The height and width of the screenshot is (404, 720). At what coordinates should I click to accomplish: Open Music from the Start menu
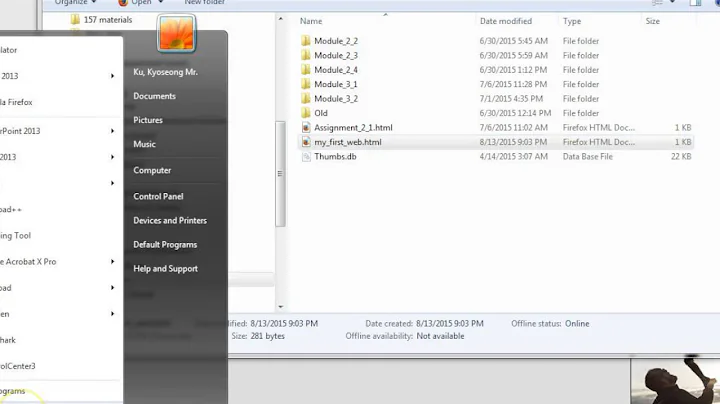pyautogui.click(x=144, y=144)
